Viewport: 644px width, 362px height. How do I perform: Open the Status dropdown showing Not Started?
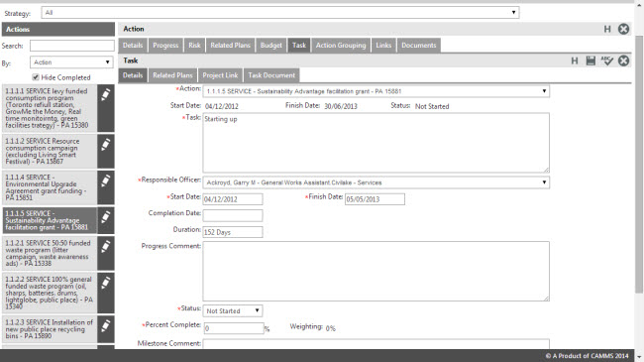233,311
